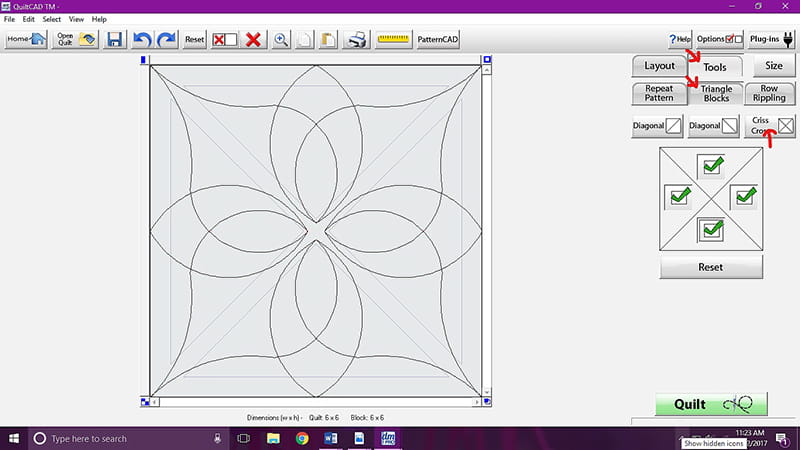Image resolution: width=800 pixels, height=450 pixels.
Task: Print using the printer icon
Action: click(x=356, y=40)
